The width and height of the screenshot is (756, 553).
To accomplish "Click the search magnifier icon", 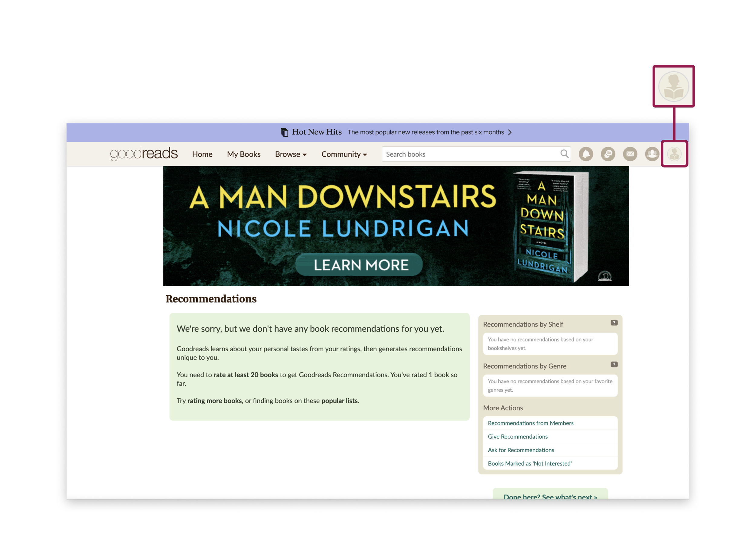I will click(564, 154).
